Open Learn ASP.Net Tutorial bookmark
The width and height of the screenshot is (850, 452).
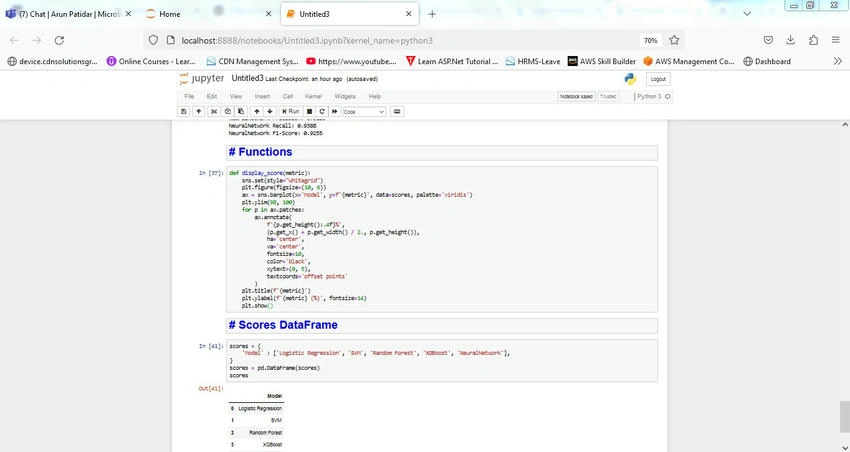point(452,61)
